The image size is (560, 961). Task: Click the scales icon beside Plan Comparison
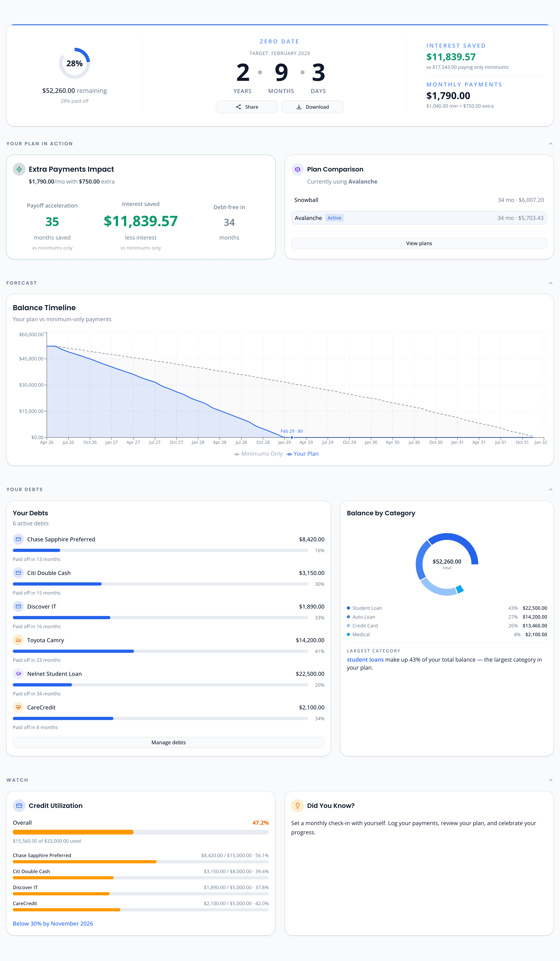click(x=297, y=169)
